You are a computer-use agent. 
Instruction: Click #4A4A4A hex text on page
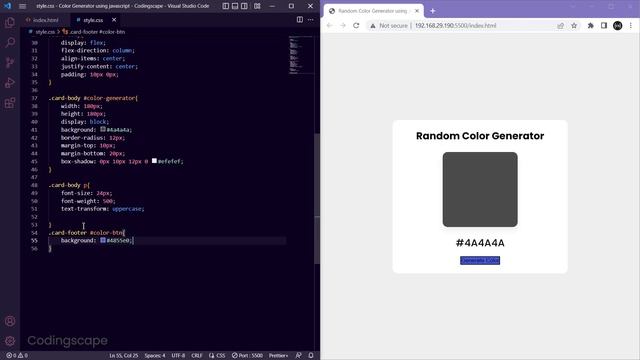[x=480, y=243]
